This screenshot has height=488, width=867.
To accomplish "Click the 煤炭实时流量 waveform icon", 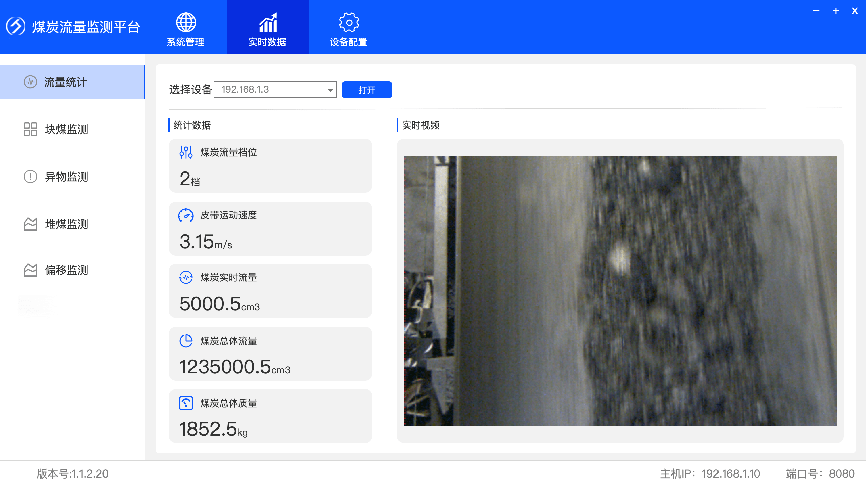I will (185, 277).
